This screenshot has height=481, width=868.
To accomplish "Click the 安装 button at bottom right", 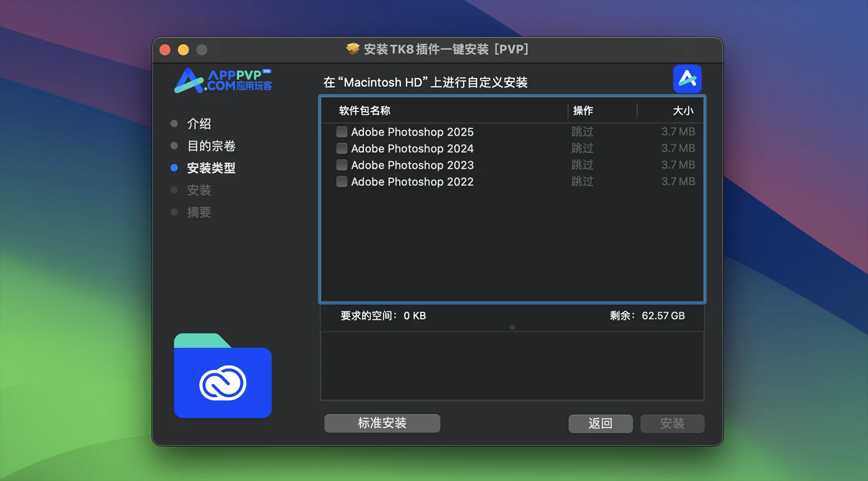I will pyautogui.click(x=672, y=423).
